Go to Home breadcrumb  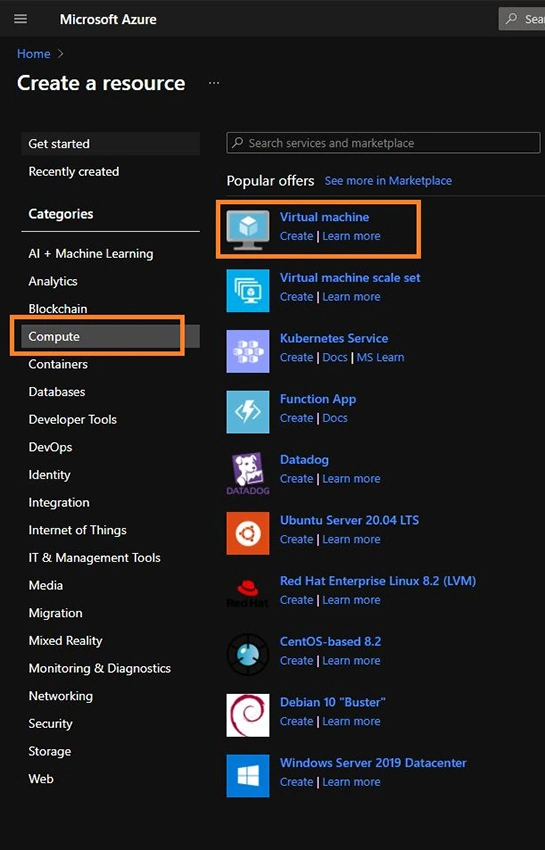[x=34, y=54]
